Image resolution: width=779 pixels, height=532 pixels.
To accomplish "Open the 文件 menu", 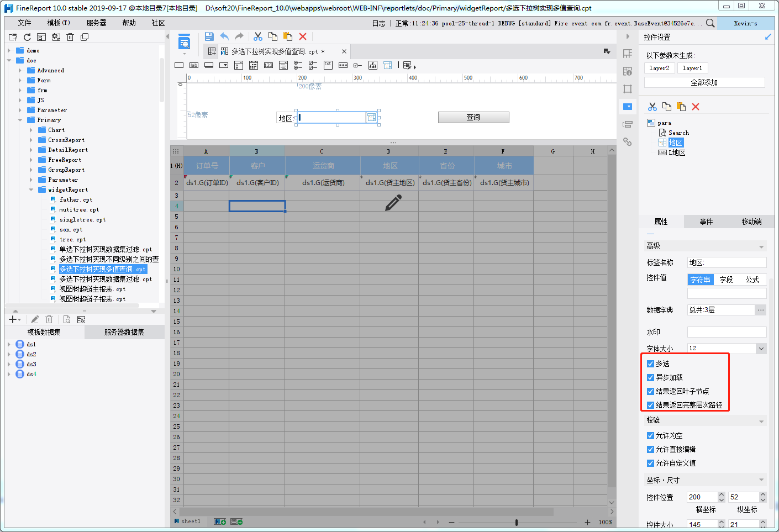I will 24,23.
